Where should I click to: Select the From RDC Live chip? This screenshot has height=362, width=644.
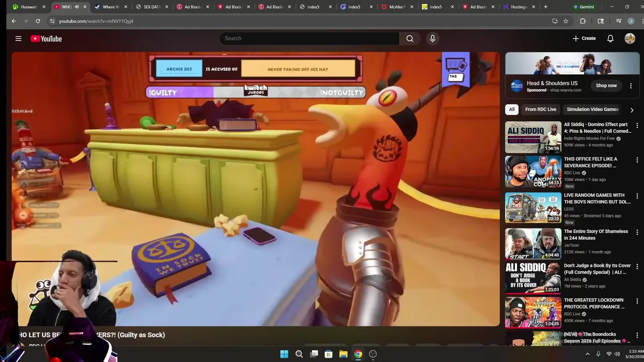540,109
